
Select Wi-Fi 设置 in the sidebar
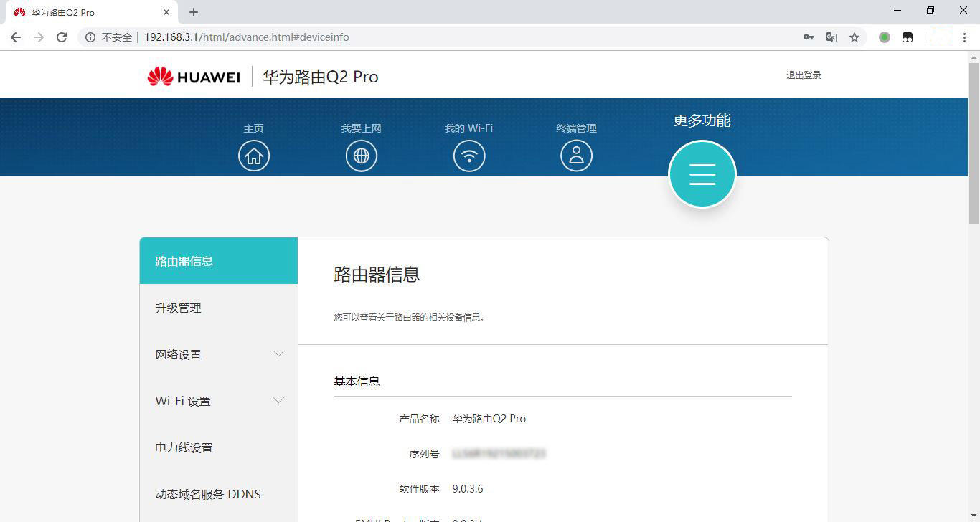(219, 401)
